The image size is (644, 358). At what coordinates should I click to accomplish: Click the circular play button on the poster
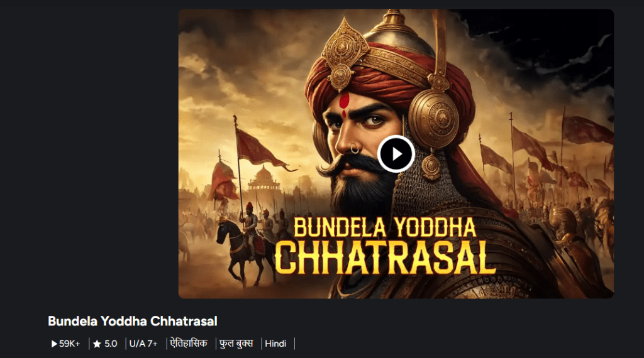click(x=396, y=154)
